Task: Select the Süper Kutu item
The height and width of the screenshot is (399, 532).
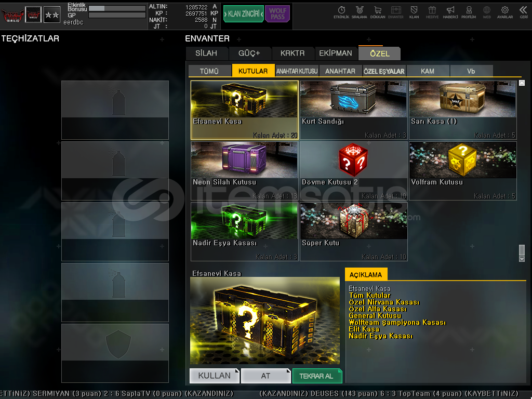Action: pyautogui.click(x=353, y=232)
